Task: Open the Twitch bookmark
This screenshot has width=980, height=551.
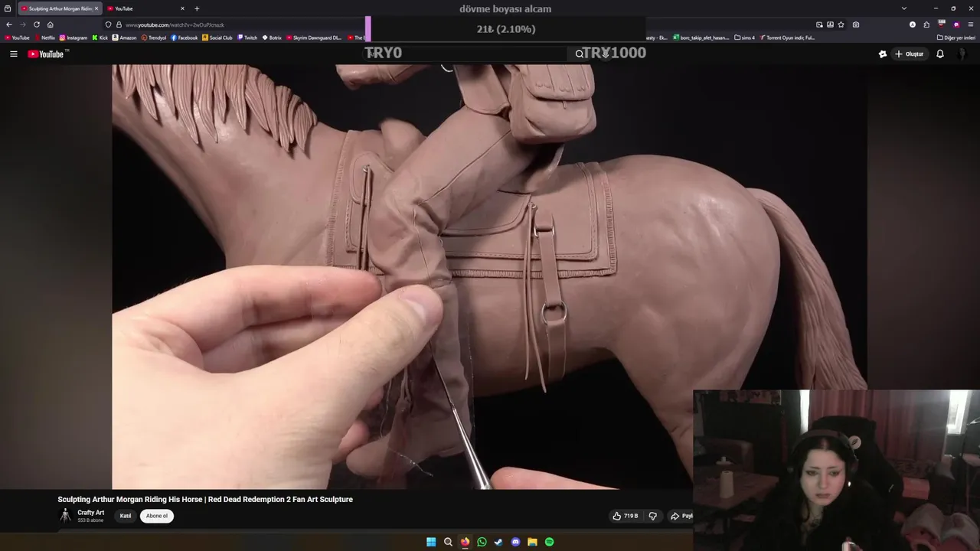Action: click(247, 37)
